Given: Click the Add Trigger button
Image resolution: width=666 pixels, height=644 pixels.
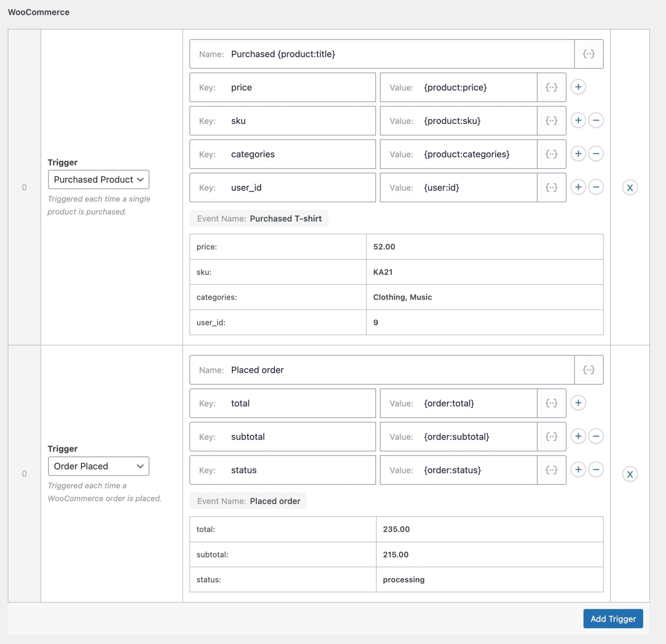Looking at the screenshot, I should (x=613, y=619).
